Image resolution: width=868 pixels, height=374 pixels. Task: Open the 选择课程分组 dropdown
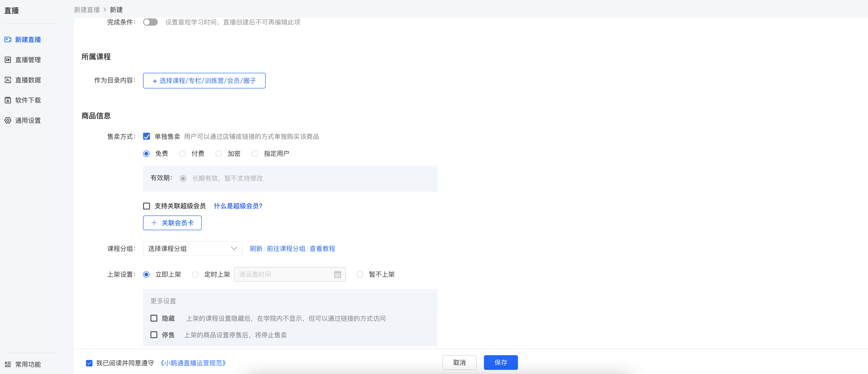tap(193, 249)
